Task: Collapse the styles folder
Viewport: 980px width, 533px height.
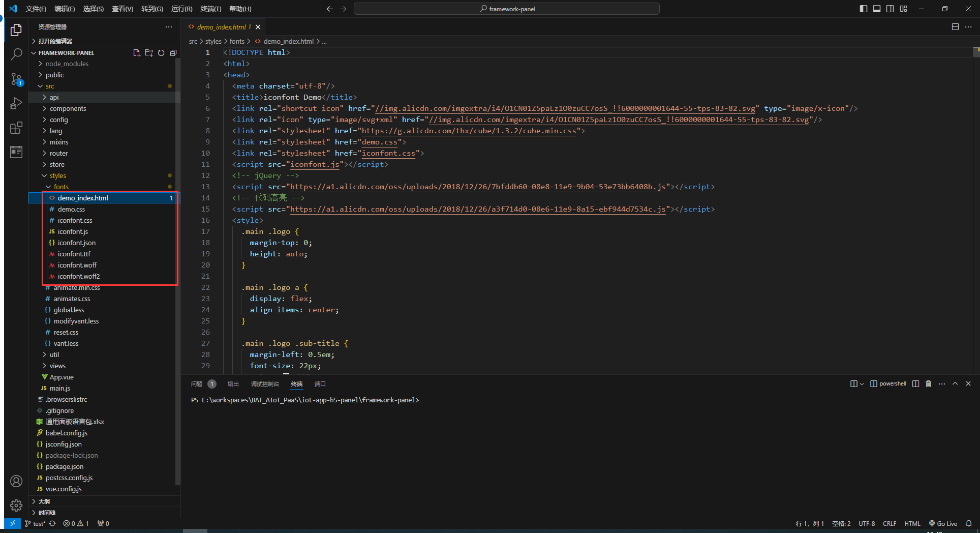Action: pos(105,175)
